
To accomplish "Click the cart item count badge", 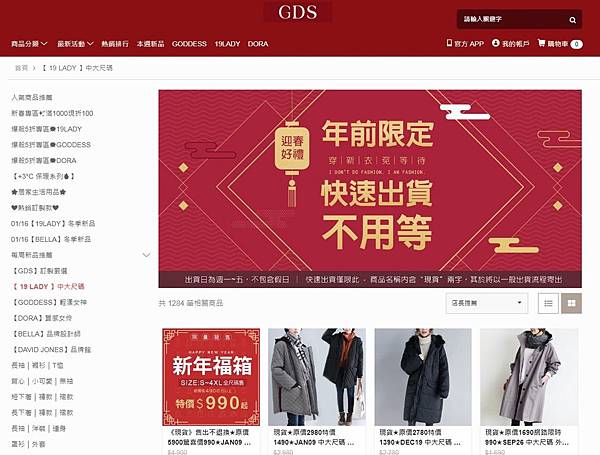I will (x=576, y=44).
